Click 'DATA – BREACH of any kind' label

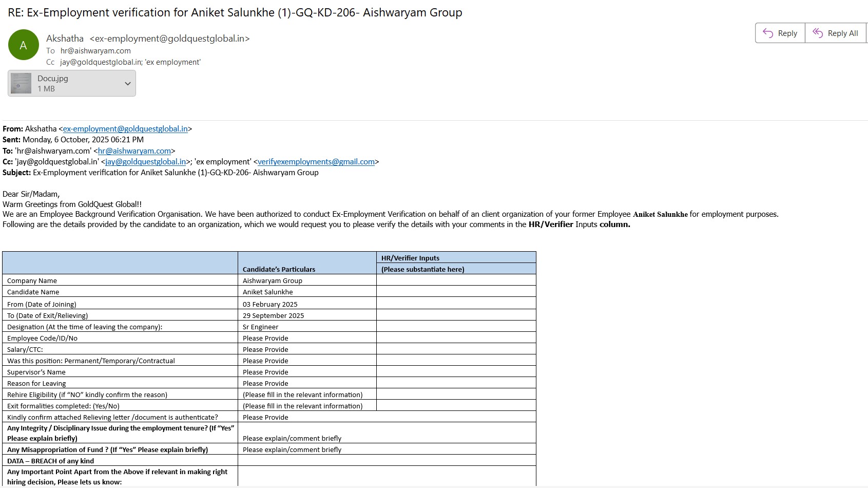pyautogui.click(x=50, y=461)
